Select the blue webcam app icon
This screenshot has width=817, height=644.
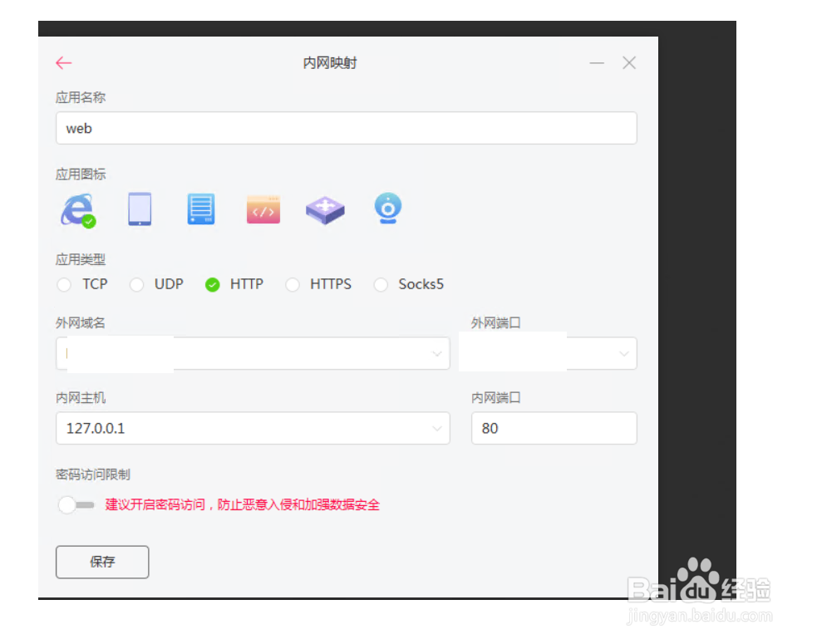pos(387,209)
